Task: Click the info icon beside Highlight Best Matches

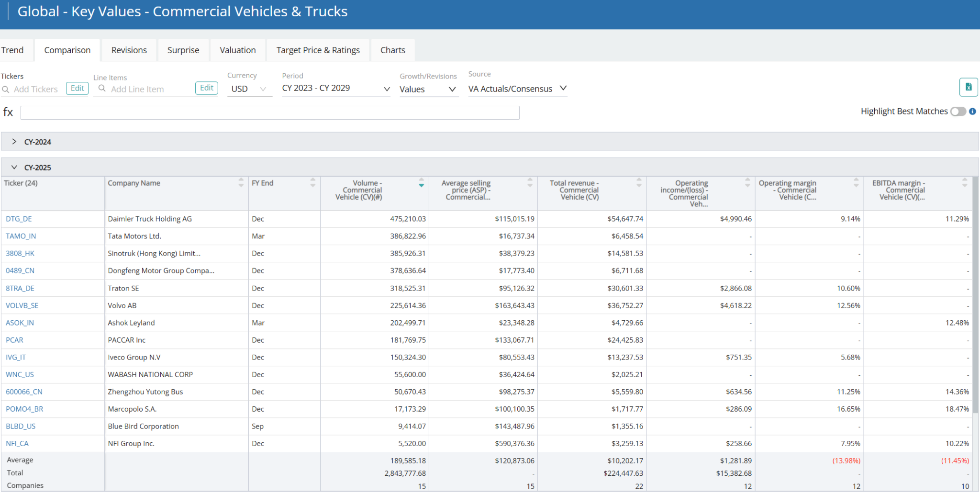Action: [972, 112]
